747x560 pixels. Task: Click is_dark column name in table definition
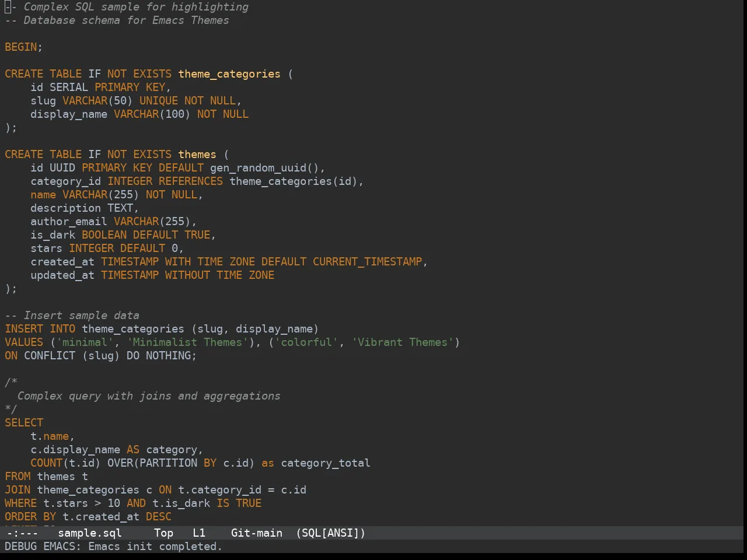click(x=53, y=235)
